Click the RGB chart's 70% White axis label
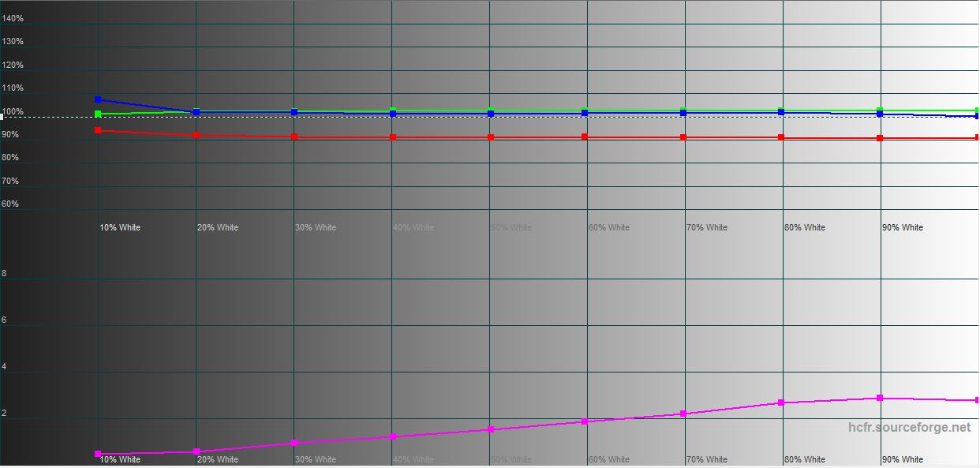Screen dimensions: 980x468 706,227
